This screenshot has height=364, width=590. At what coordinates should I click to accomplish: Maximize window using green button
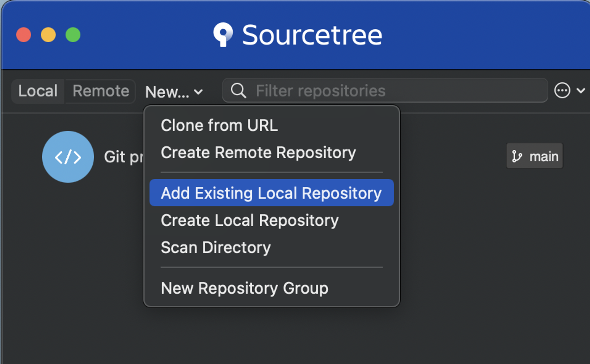(73, 35)
